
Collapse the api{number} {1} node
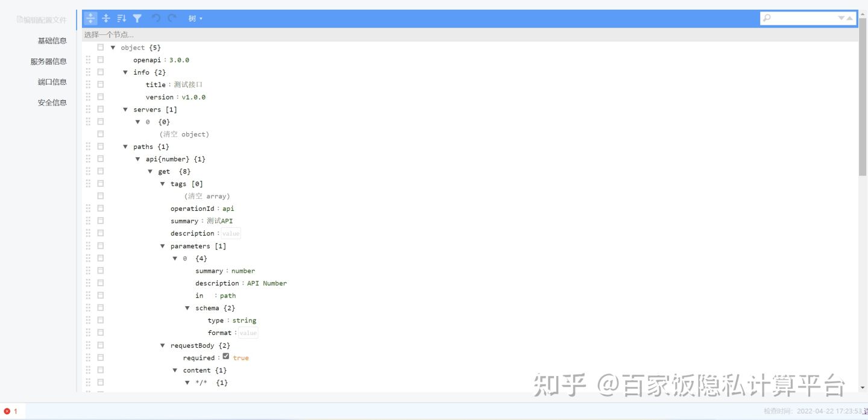pos(138,159)
